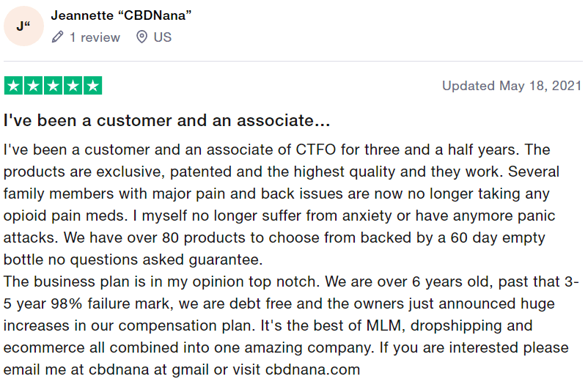Select the "1 review" count text

[x=95, y=37]
